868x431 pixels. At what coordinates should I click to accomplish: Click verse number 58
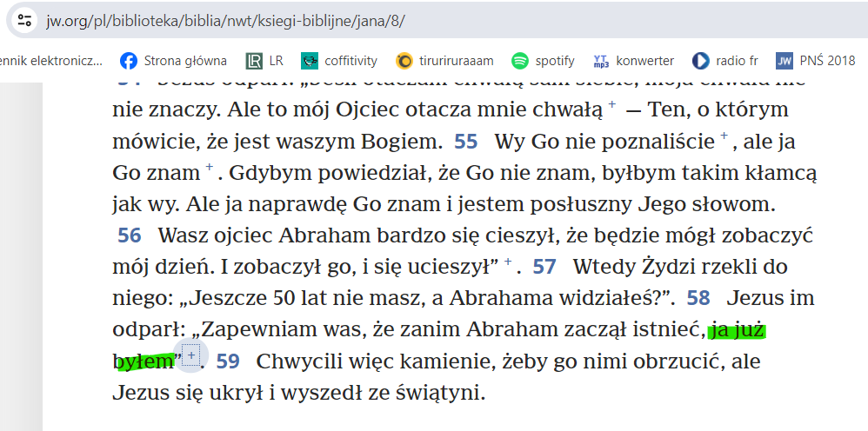point(698,298)
